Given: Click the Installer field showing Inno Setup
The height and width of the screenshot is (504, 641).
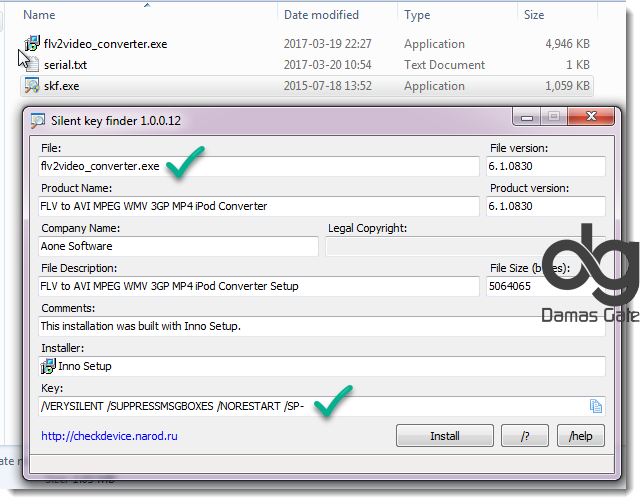Looking at the screenshot, I should tap(322, 366).
